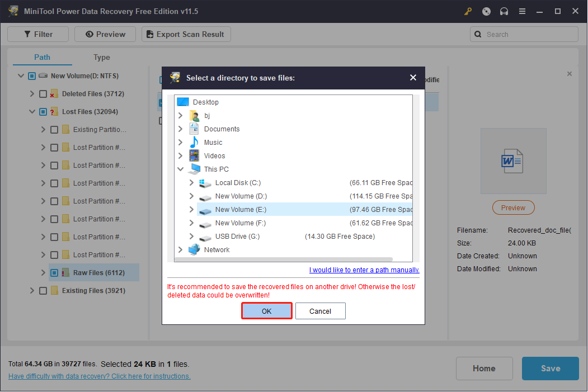Expand USB Drive (G:) in dialog
Screen dimensions: 588x392
click(191, 237)
